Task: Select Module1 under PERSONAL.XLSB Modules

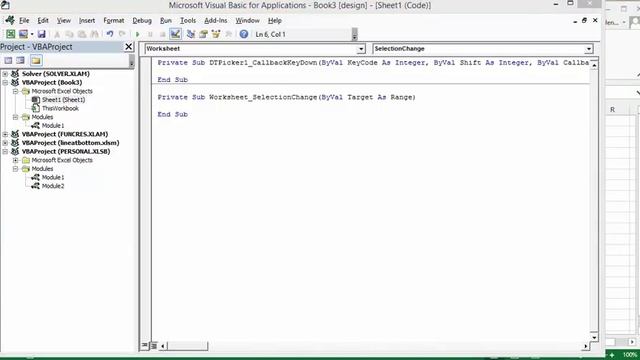Action: tap(53, 178)
